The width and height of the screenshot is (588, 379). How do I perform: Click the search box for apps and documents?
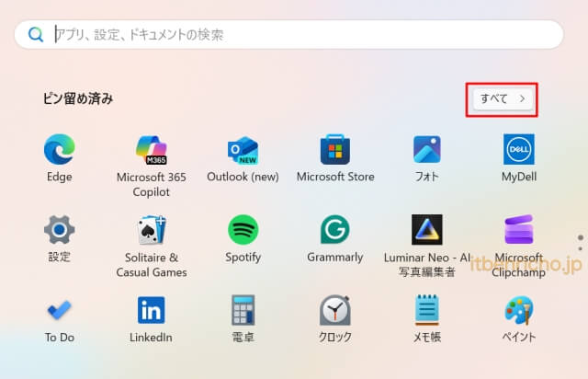click(x=294, y=35)
